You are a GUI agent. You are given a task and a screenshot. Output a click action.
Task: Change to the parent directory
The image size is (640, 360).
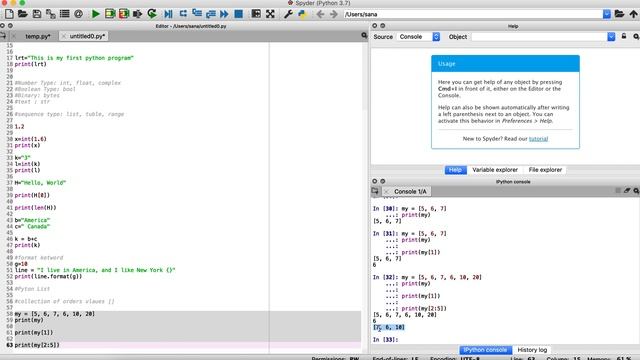coord(633,14)
